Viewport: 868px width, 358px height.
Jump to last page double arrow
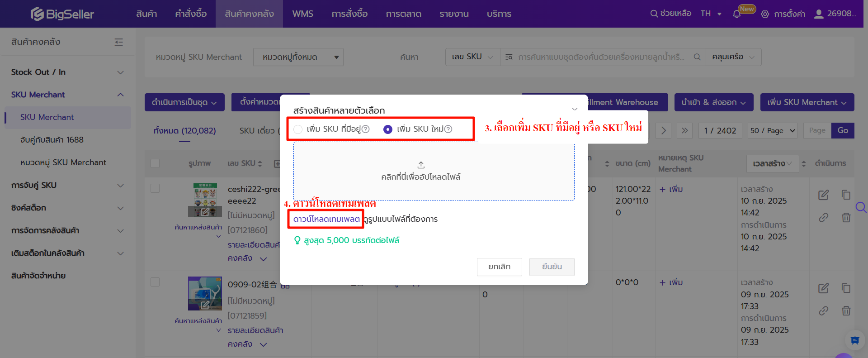(684, 130)
